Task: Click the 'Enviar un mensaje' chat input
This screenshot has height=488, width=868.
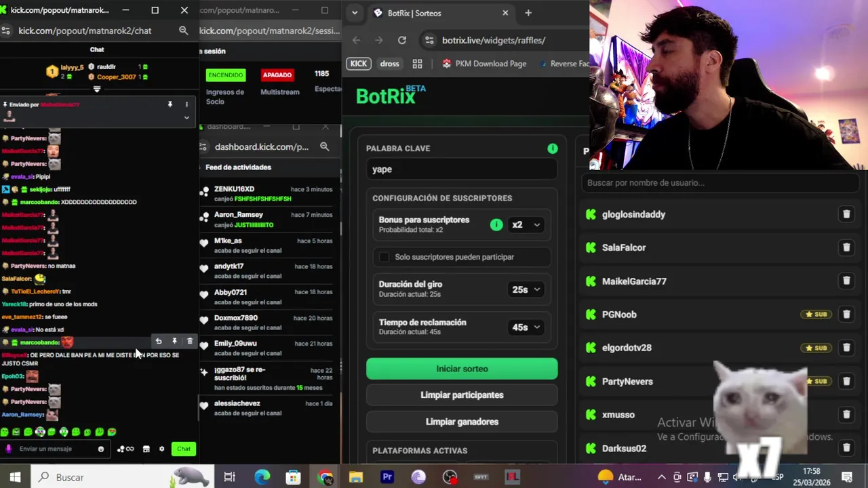Action: pyautogui.click(x=54, y=449)
